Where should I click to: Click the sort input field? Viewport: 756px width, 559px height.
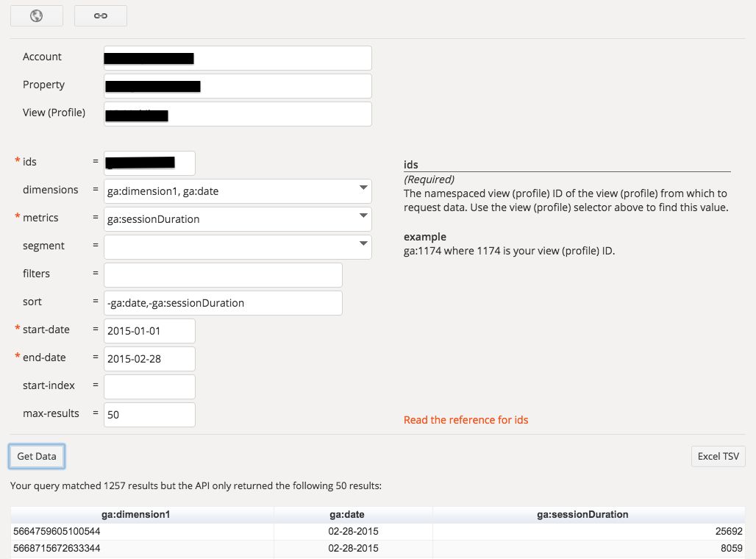pos(223,302)
